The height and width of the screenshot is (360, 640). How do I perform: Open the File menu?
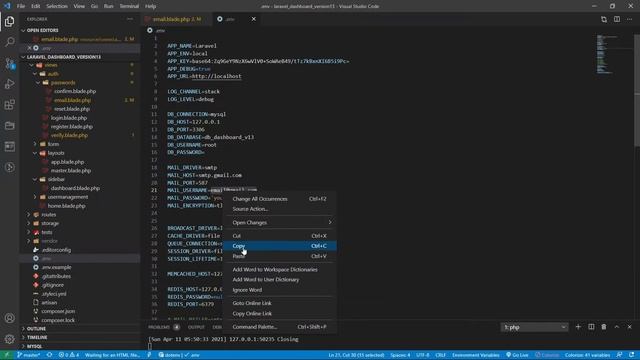click(x=21, y=6)
